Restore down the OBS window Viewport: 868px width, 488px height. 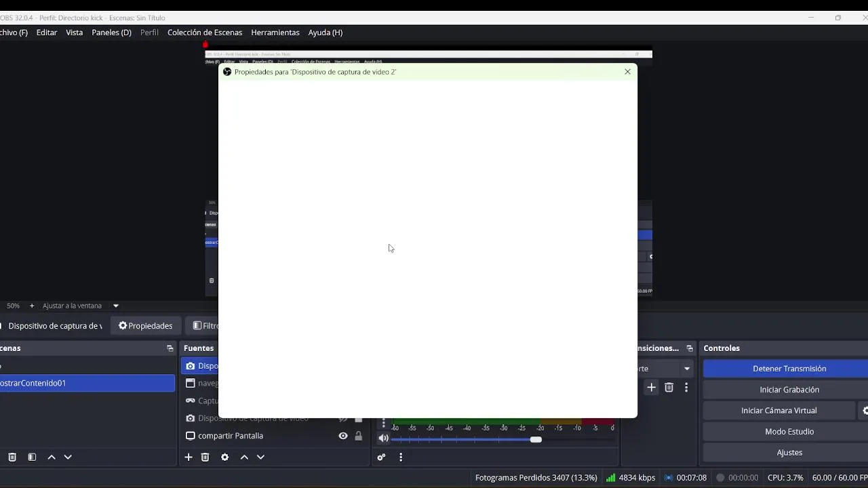pyautogui.click(x=838, y=18)
